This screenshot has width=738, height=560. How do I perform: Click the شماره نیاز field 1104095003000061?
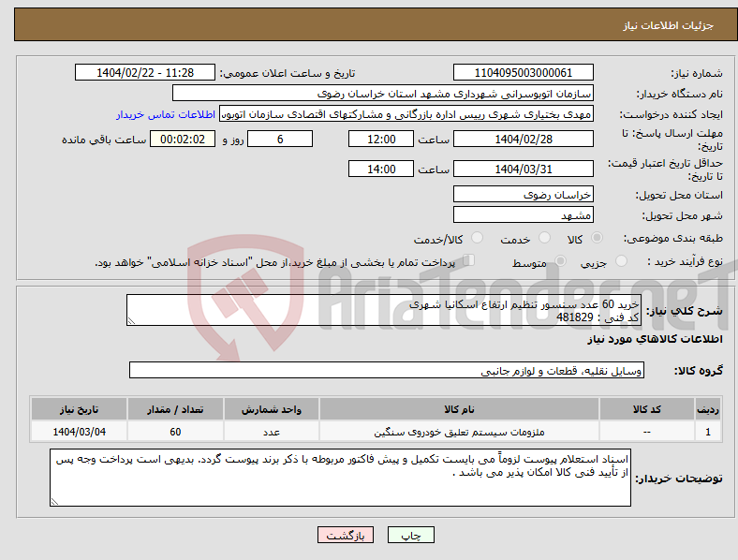pyautogui.click(x=523, y=72)
